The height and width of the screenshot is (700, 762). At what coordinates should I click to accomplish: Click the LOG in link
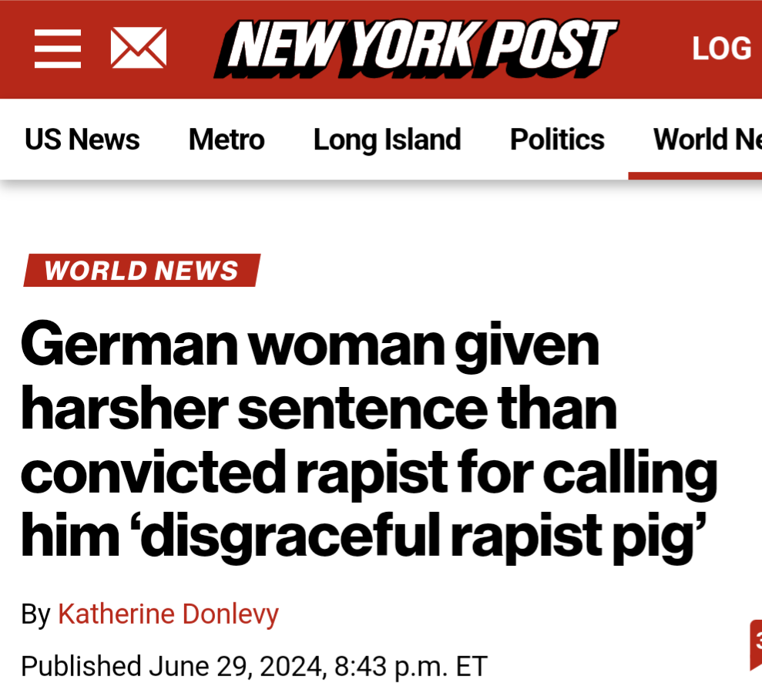click(722, 48)
